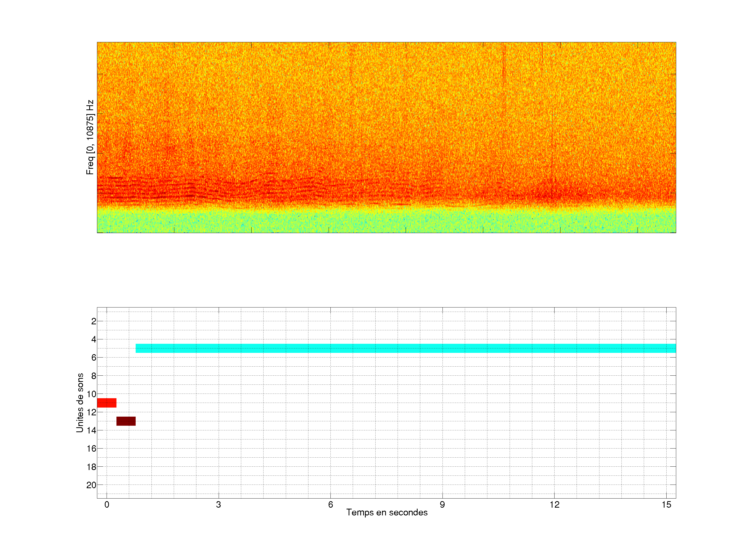This screenshot has height=560, width=747.
Task: Click the y-axis tick label 18
Action: [x=91, y=467]
